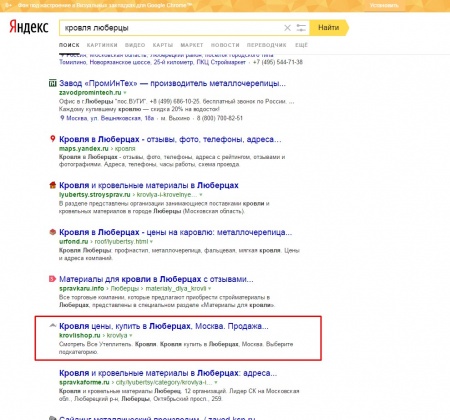Click the spravkaru.info favicon
Viewport: 450px width, 420px height.
coord(52,279)
